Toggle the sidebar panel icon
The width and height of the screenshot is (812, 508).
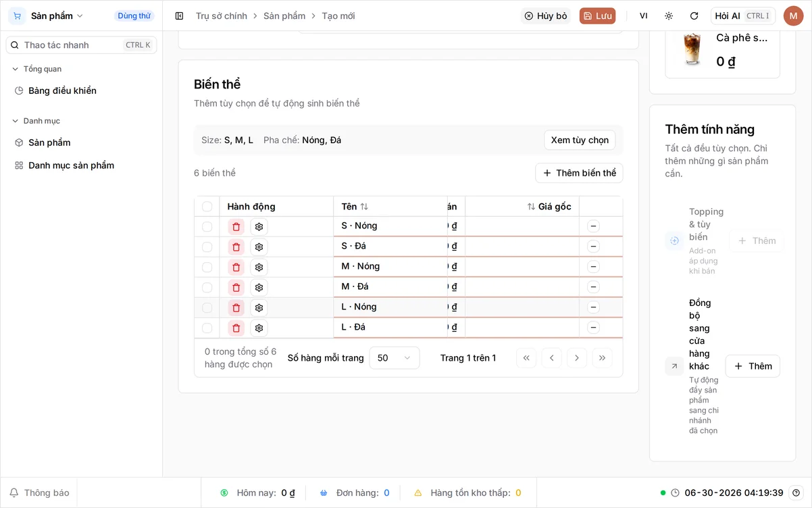[x=179, y=16]
